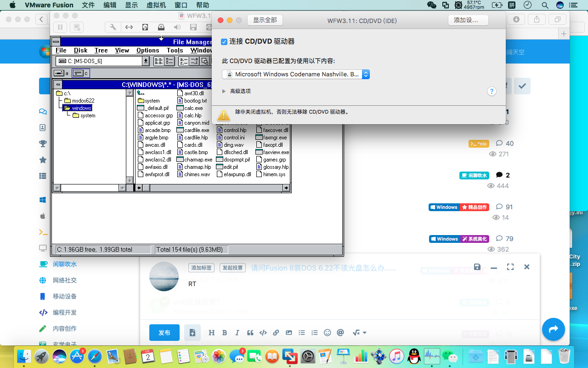Open the File menu in File Manager
This screenshot has height=368, width=588.
(x=61, y=50)
